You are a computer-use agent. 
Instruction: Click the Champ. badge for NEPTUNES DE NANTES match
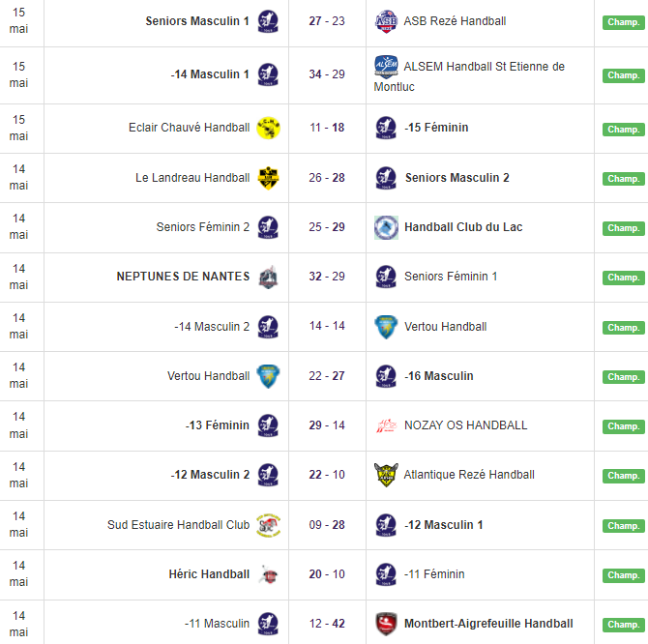coord(623,278)
